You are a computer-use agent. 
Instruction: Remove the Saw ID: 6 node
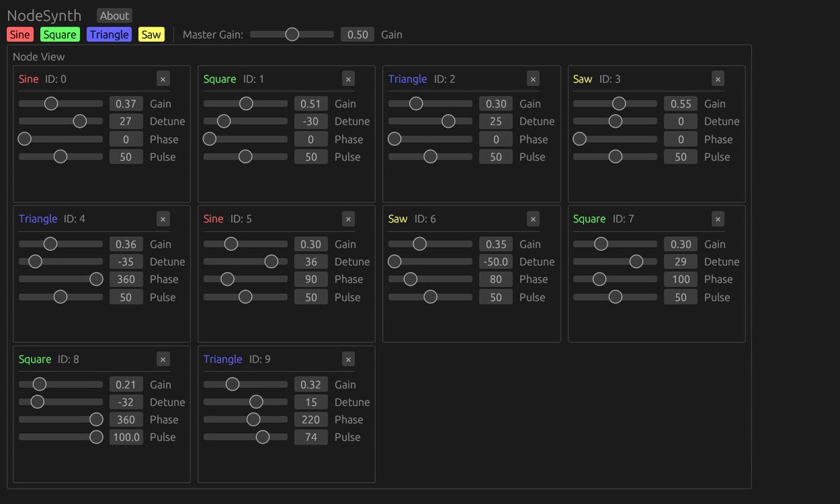click(x=533, y=219)
